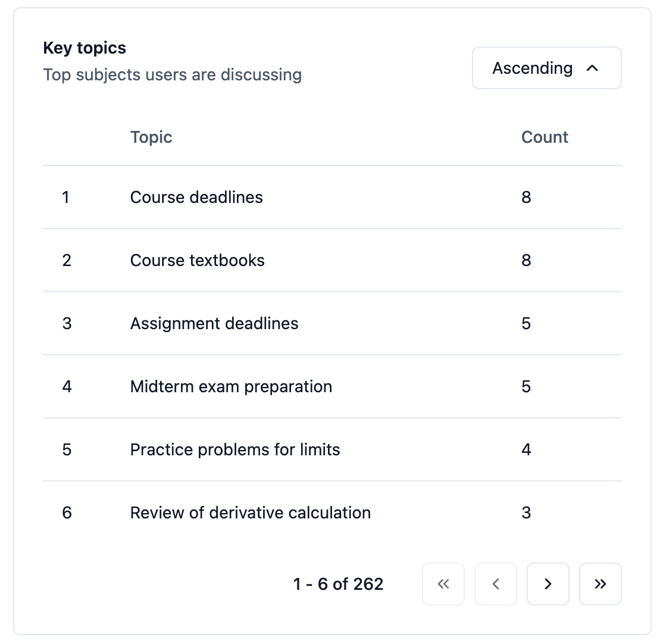This screenshot has height=644, width=663.
Task: Click the count 3 for derivative calculation
Action: coord(526,512)
